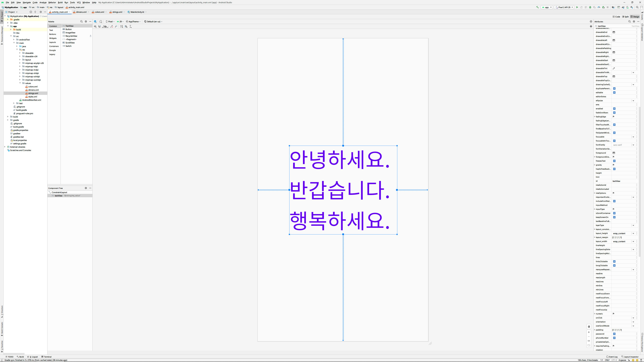Click the Debug app bug icon

[590, 7]
